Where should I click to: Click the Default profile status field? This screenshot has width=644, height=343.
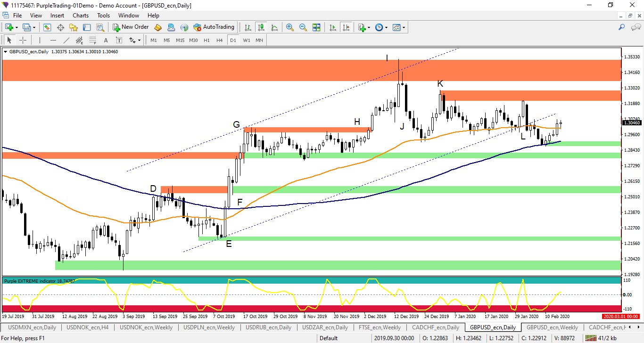(x=329, y=338)
